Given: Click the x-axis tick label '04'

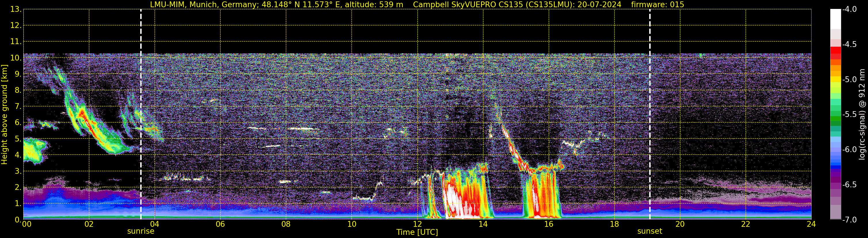Looking at the screenshot, I should [x=155, y=224].
